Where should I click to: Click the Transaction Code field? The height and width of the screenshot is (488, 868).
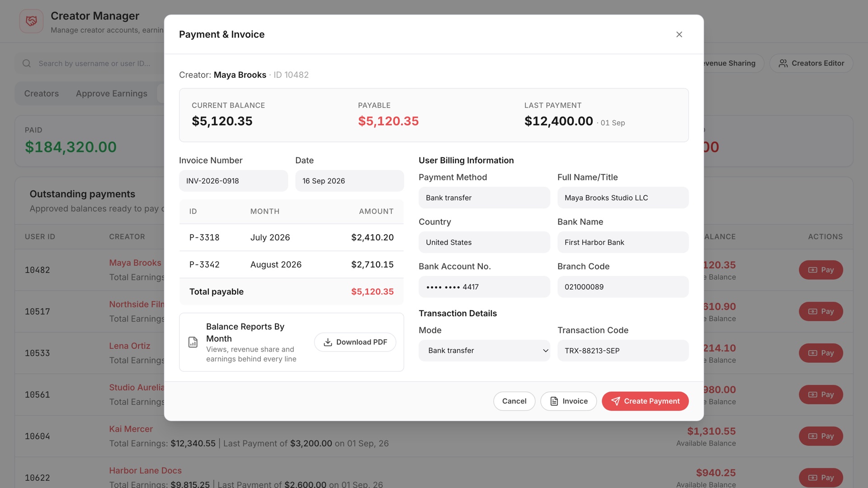[x=623, y=351]
